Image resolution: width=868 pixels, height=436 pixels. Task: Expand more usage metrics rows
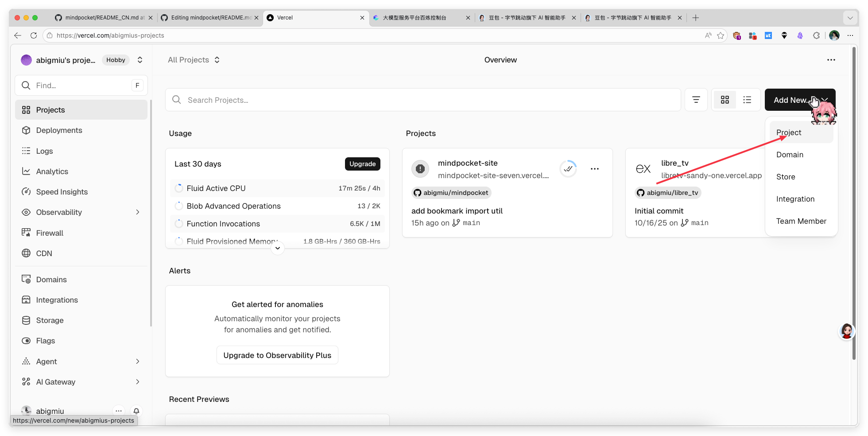(278, 248)
